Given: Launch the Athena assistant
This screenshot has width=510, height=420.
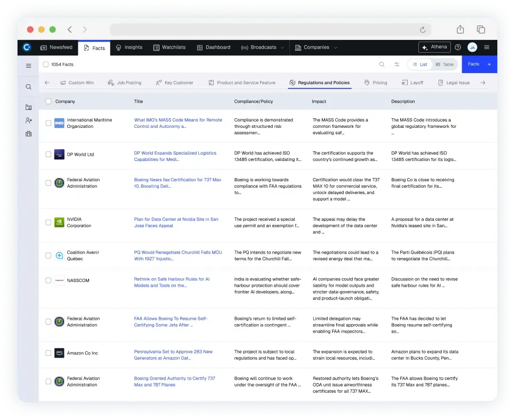Looking at the screenshot, I should click(434, 47).
